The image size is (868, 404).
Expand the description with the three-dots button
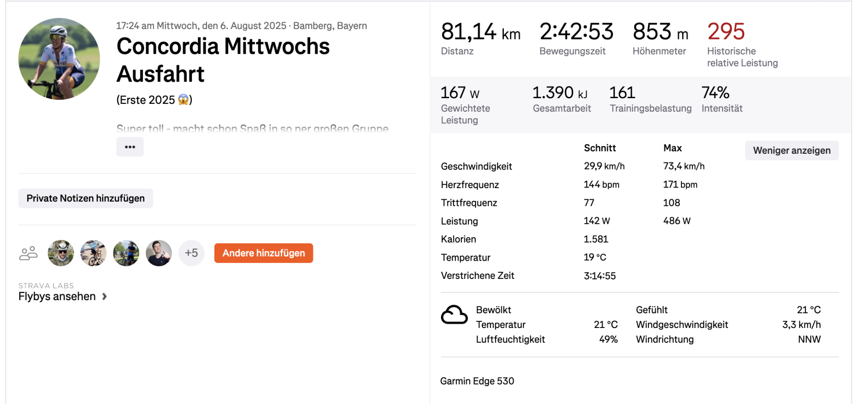(130, 147)
